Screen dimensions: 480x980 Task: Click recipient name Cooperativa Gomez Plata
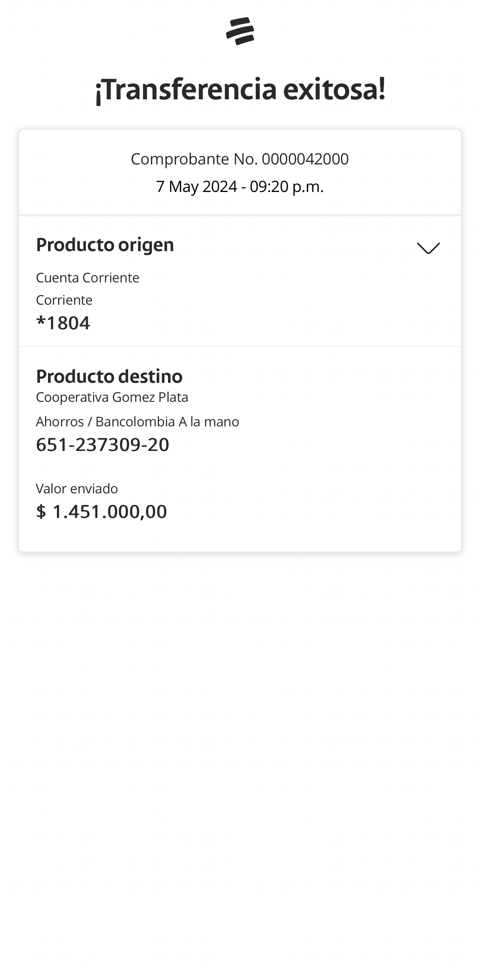(x=112, y=397)
